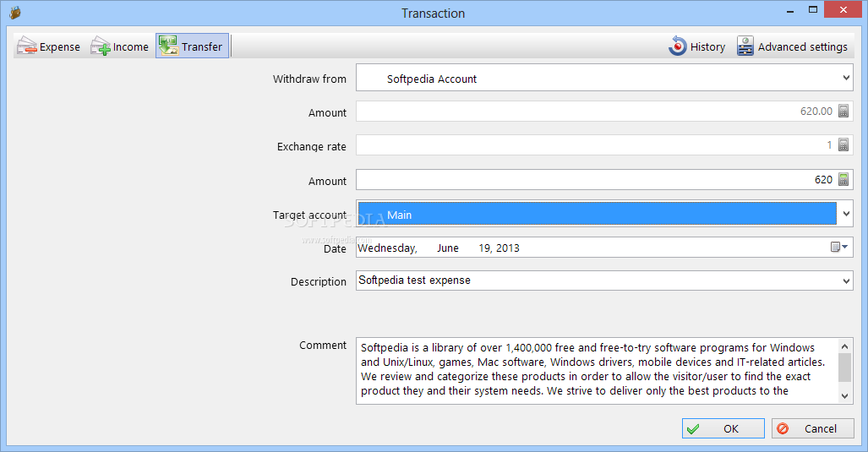Image resolution: width=868 pixels, height=452 pixels.
Task: Click the application icon in title bar
Action: (x=15, y=13)
